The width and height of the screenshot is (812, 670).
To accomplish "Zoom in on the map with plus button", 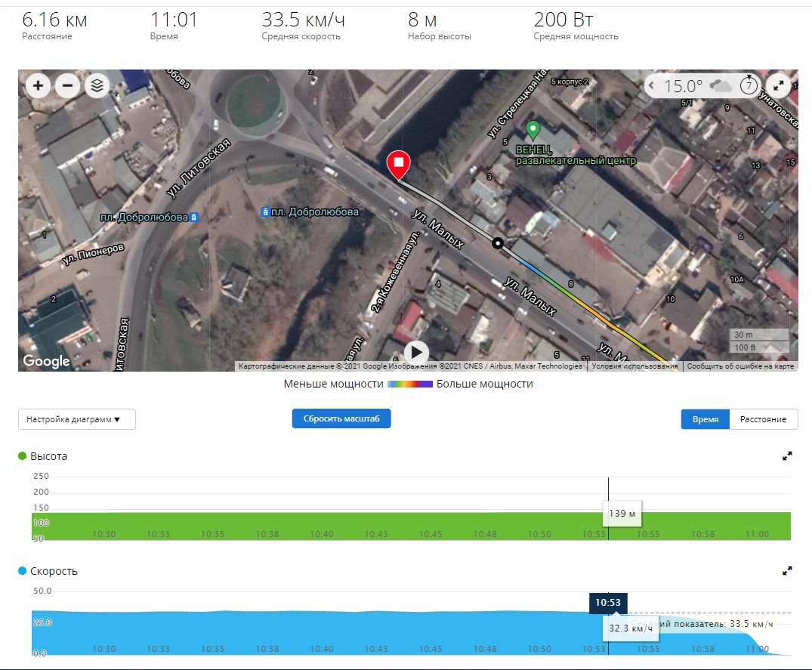I will [x=39, y=85].
